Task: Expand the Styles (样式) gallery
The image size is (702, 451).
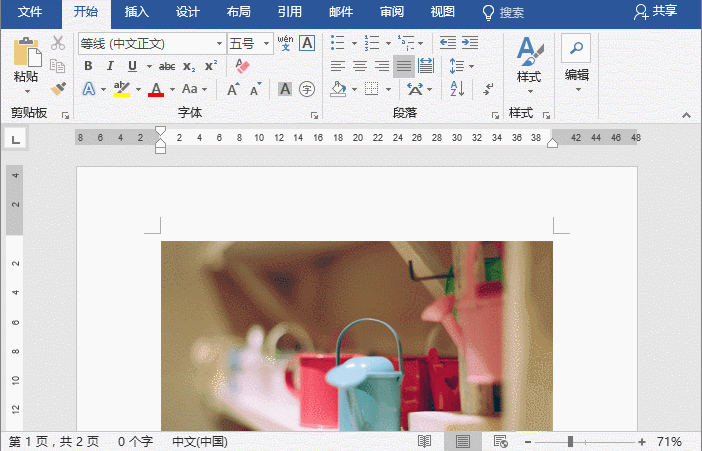Action: [x=530, y=66]
